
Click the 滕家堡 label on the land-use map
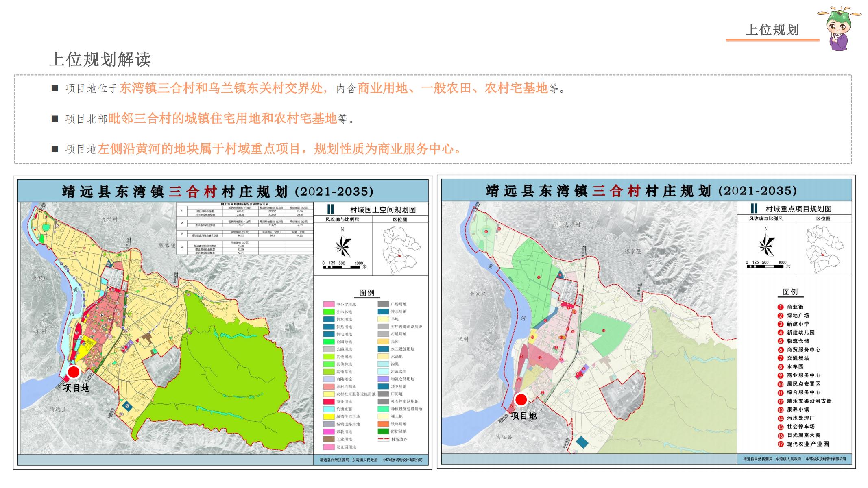tap(167, 246)
